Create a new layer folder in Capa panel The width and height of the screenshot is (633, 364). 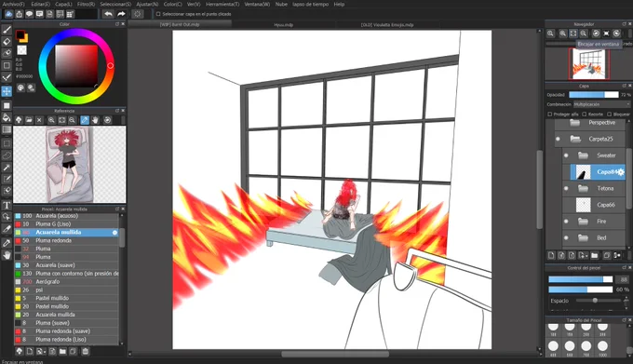point(595,255)
